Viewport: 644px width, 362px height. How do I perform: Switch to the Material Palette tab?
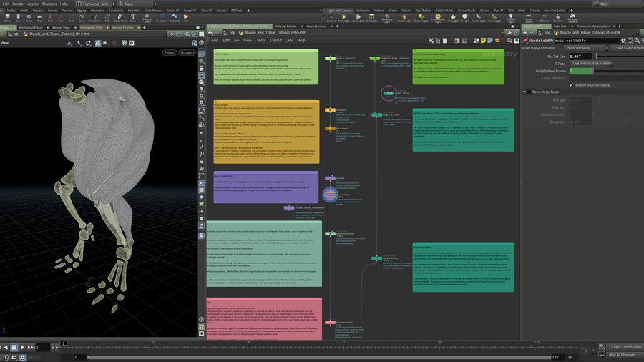point(286,26)
